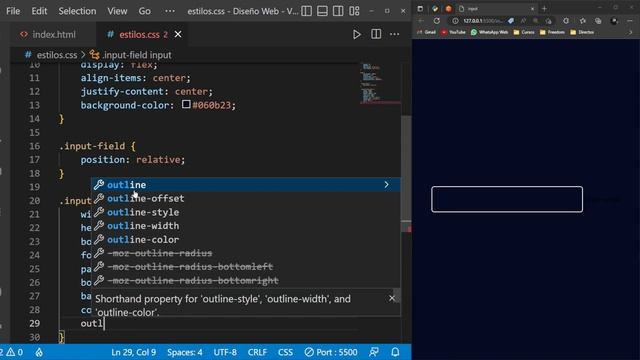Switch to first pinned browser tab
640x360 pixels.
point(435,9)
